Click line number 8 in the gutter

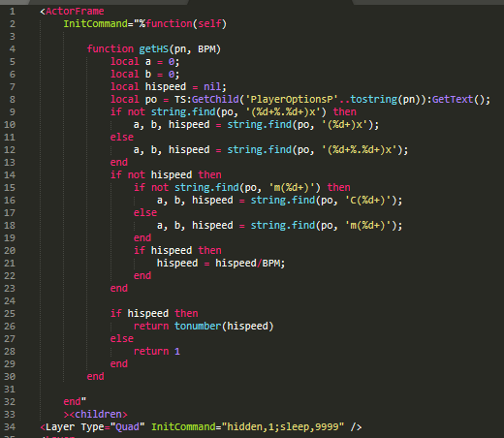(13, 100)
